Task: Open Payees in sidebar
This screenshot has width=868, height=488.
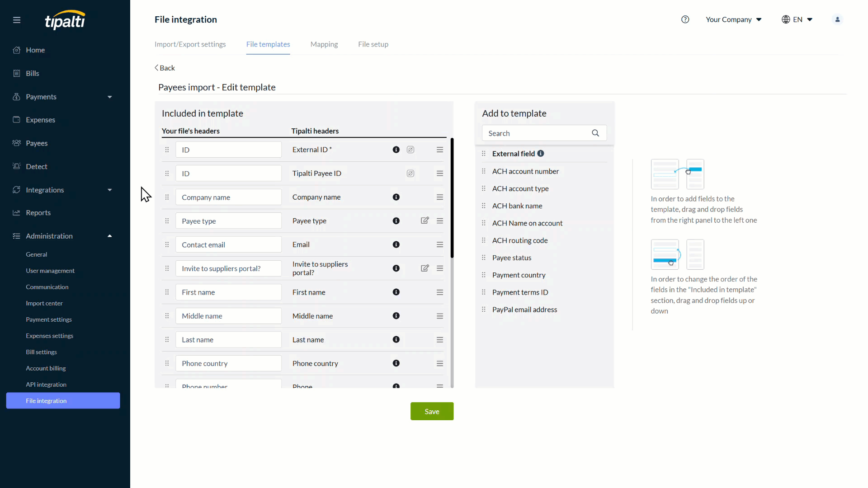Action: point(37,143)
